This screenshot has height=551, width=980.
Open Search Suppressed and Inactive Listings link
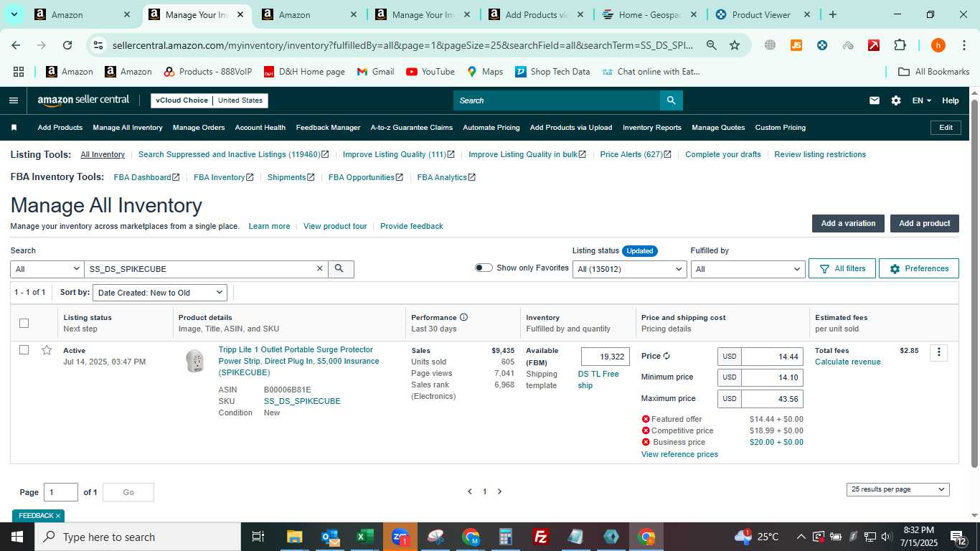tap(233, 154)
